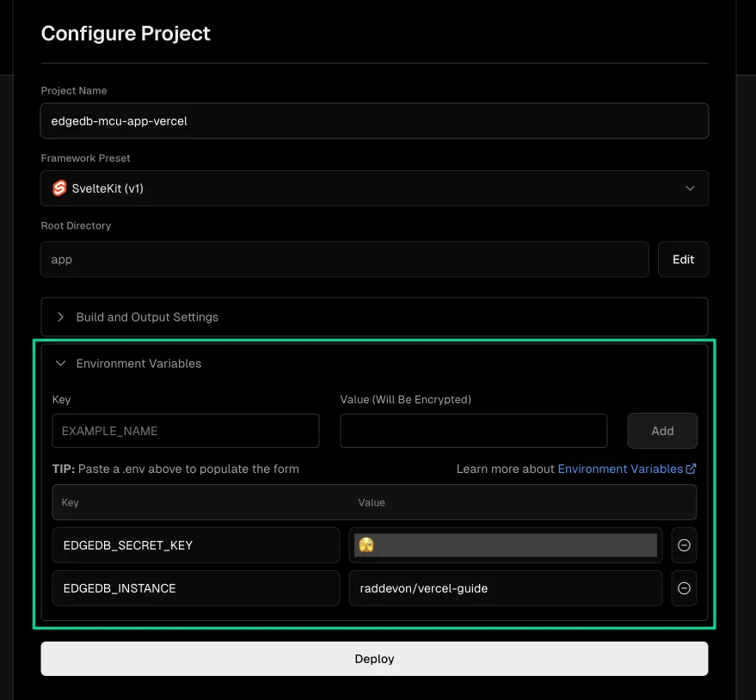Click the EXAMPLE_NAME key placeholder field
756x700 pixels.
coord(186,431)
